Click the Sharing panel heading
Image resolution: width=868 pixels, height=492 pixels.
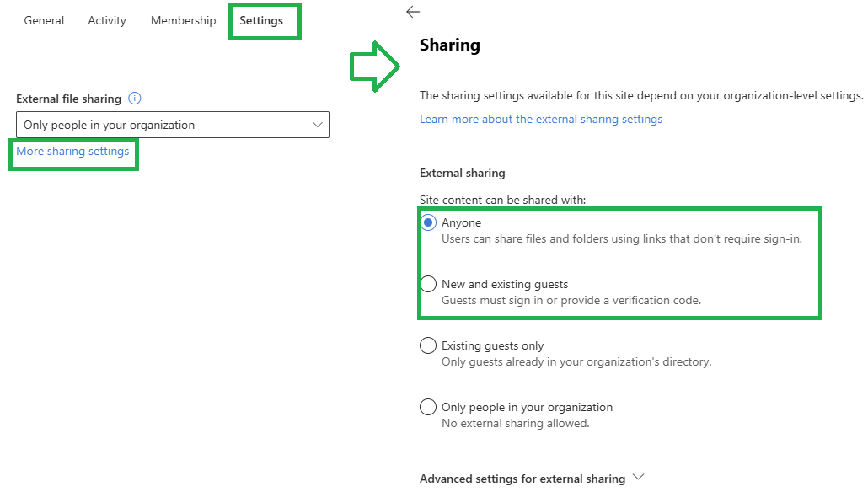coord(449,45)
